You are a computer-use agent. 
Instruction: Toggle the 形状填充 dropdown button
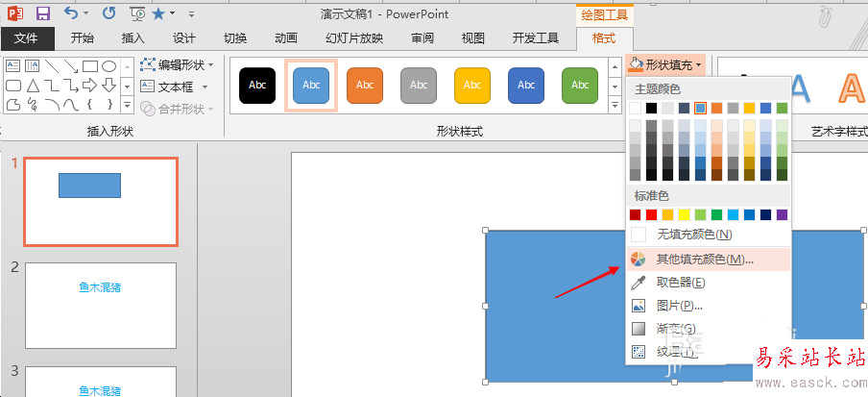(666, 64)
